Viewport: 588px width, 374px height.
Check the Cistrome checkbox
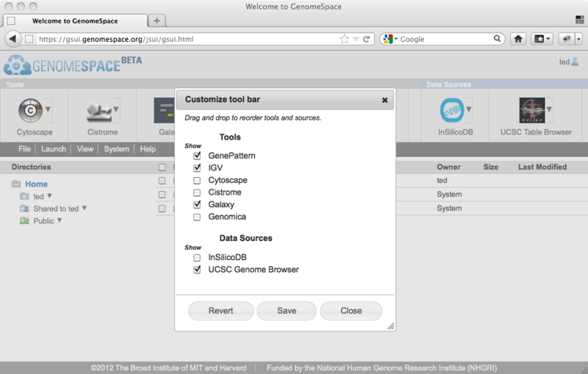point(197,193)
